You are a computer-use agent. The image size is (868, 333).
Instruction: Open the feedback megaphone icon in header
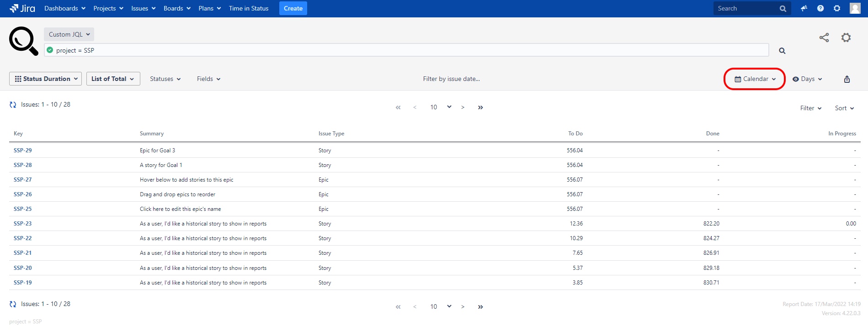804,8
